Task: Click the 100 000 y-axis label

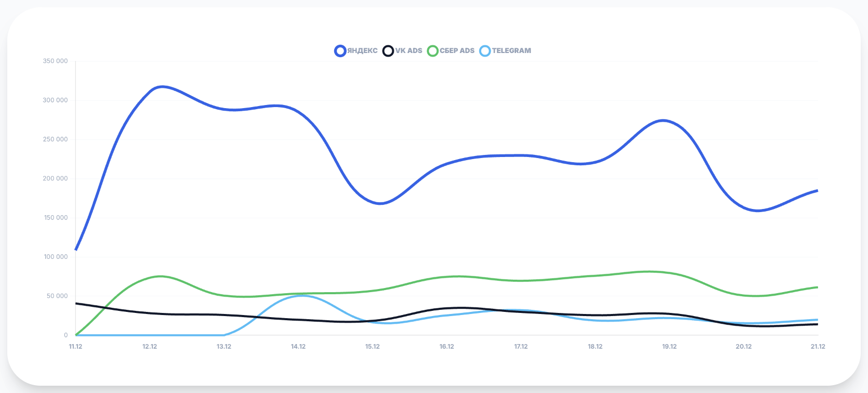Action: pyautogui.click(x=56, y=257)
